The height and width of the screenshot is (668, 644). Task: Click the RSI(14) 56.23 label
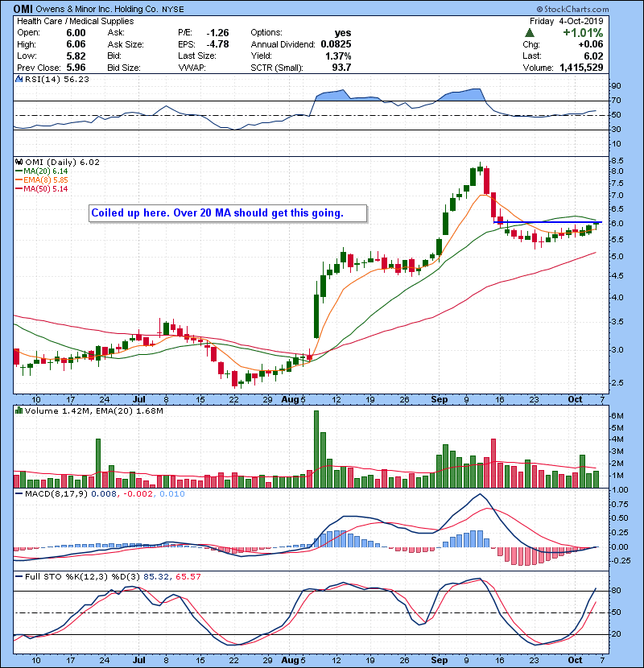(57, 79)
